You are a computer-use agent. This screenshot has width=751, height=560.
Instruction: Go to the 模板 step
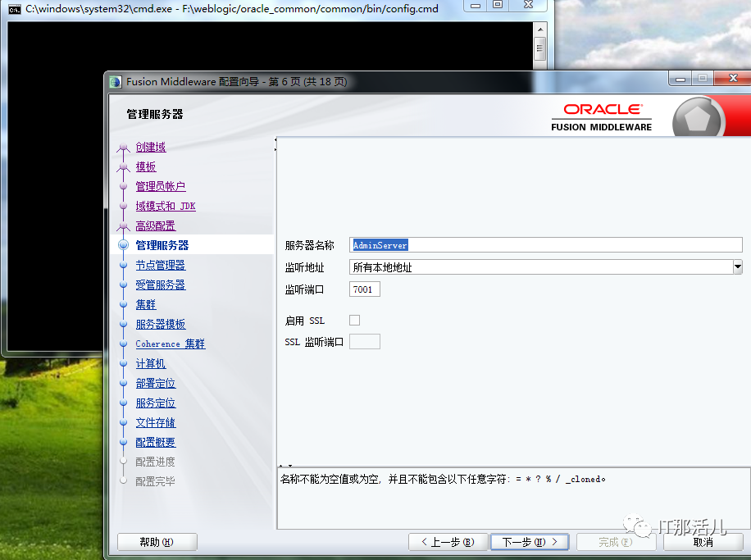pos(146,166)
